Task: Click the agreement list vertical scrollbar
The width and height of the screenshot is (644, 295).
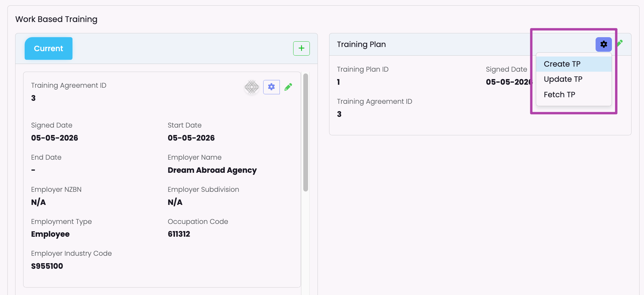Action: [x=305, y=132]
